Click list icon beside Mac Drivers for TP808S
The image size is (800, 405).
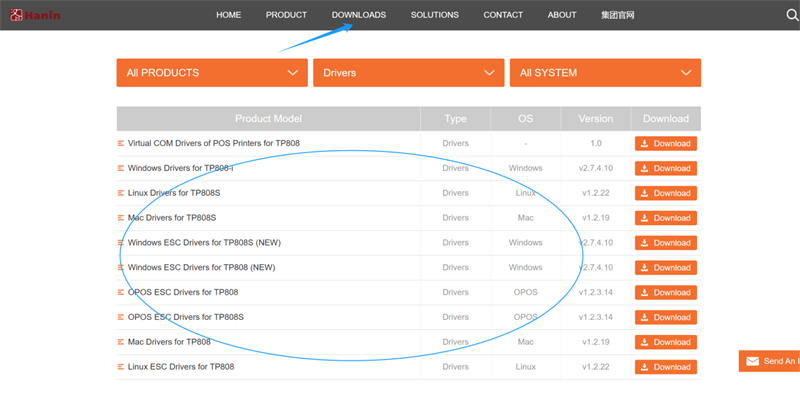coord(121,218)
